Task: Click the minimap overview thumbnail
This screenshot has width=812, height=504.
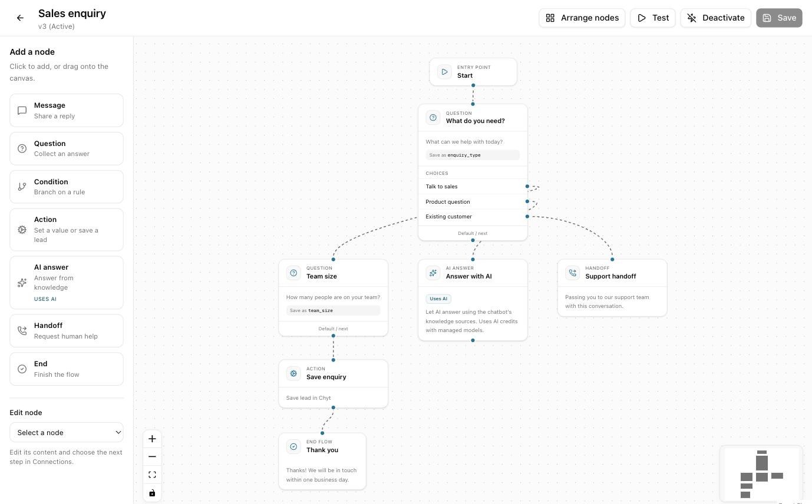Action: coord(761,474)
